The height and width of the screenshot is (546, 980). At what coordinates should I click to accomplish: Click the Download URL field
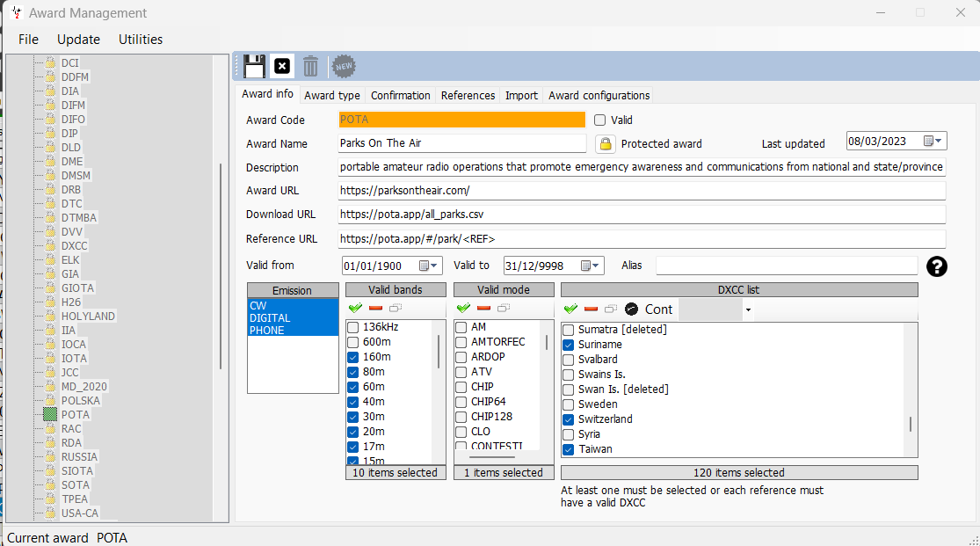[642, 215]
